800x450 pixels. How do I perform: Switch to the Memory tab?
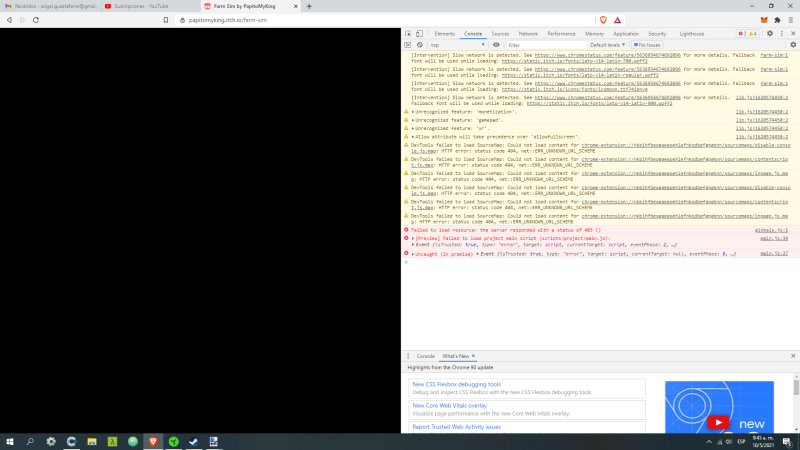(x=594, y=34)
